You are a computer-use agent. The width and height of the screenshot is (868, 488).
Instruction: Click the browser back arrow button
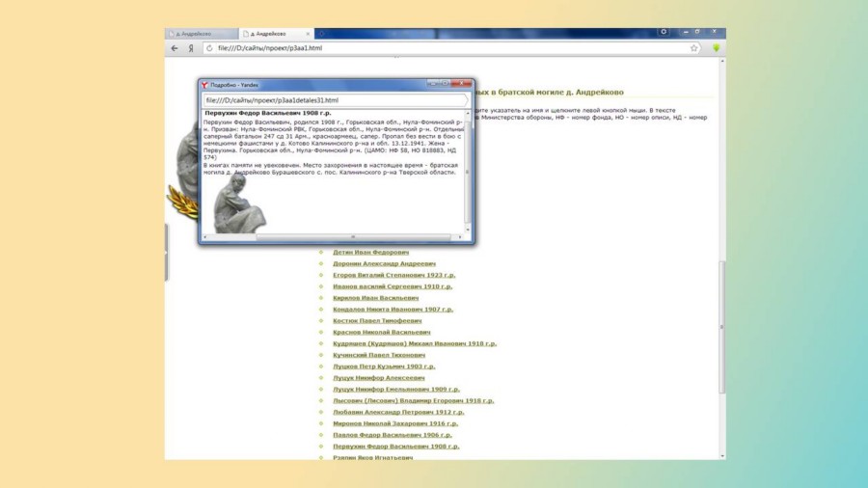click(x=175, y=47)
